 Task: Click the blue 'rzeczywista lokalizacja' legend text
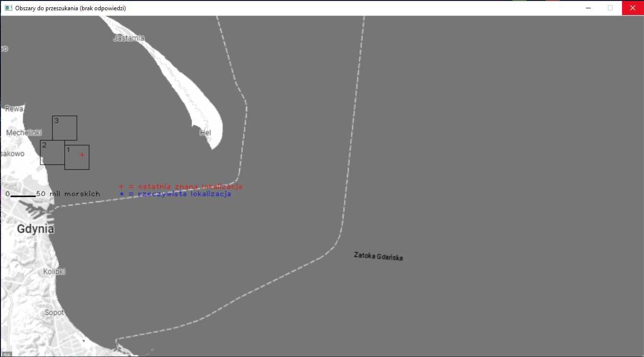pyautogui.click(x=185, y=194)
